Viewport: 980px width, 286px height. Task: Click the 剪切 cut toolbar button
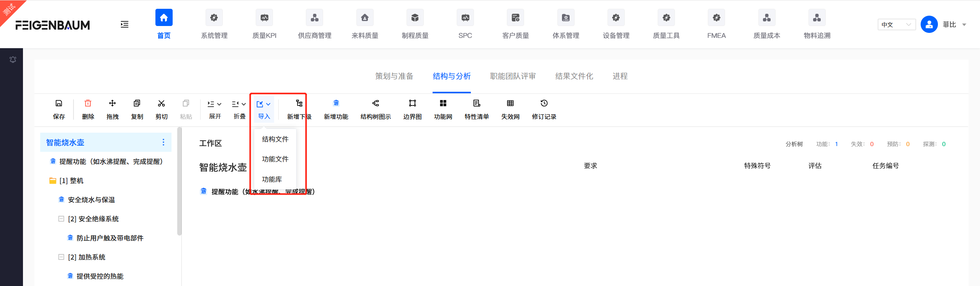tap(162, 109)
